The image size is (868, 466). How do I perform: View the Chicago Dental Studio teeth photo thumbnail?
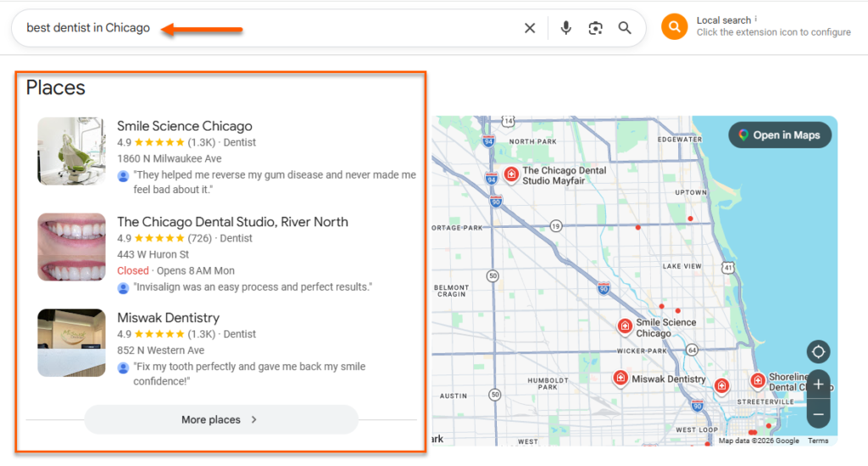tap(71, 247)
